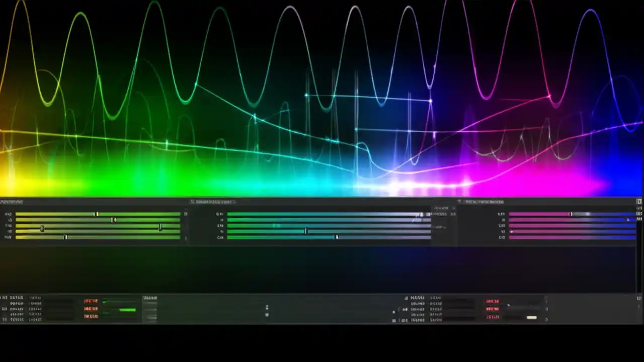Select the panel options icon at top right

(x=638, y=201)
